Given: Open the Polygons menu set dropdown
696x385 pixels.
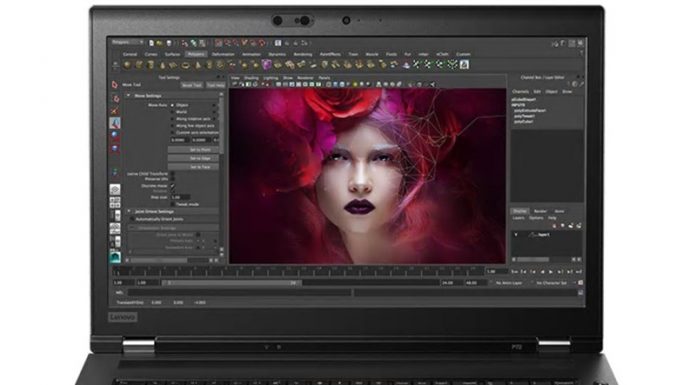Looking at the screenshot, I should click(127, 43).
